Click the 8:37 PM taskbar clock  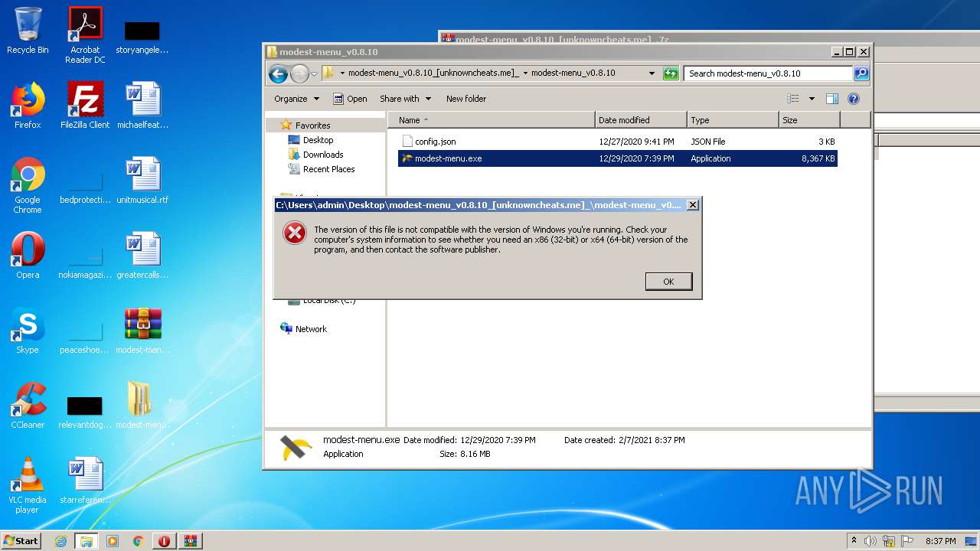click(940, 541)
